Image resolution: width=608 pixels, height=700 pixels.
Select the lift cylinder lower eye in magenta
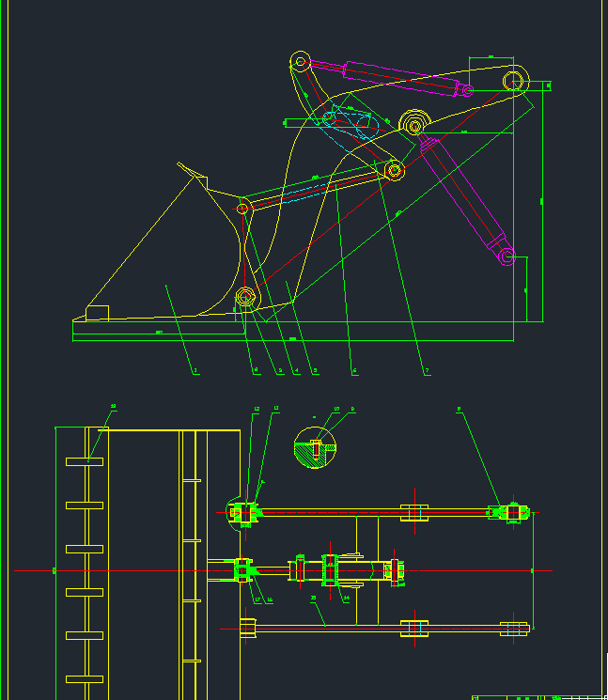coord(507,257)
